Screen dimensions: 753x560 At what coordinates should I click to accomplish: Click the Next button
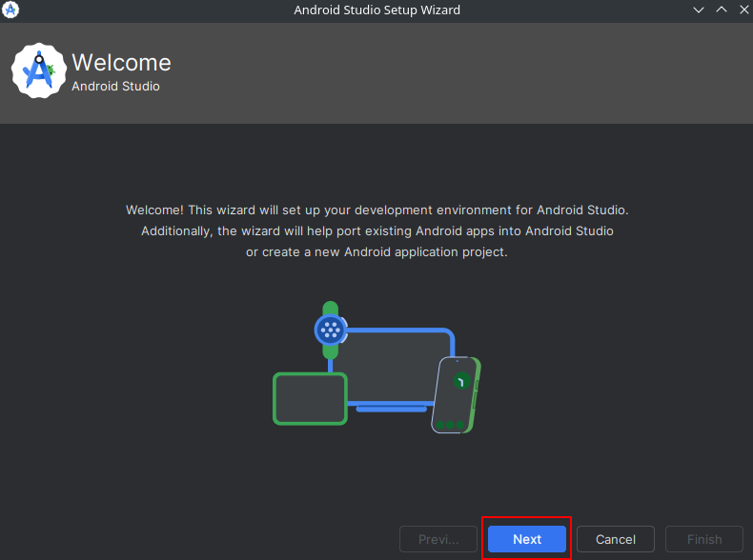527,539
